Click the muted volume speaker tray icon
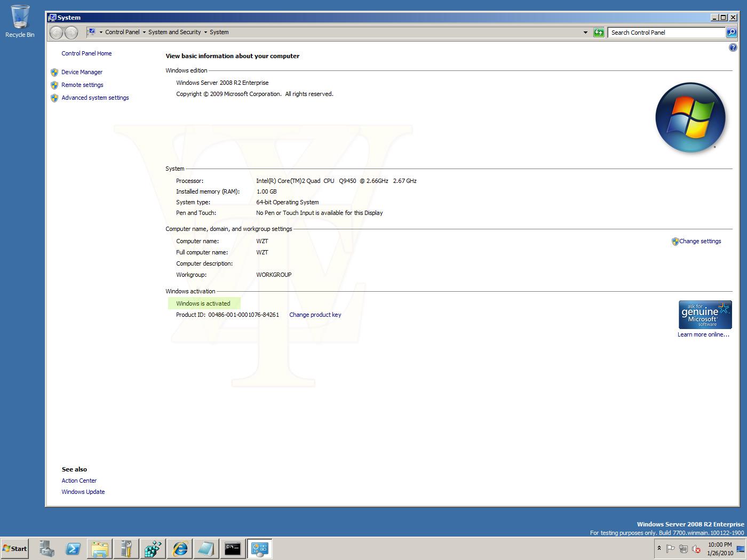Screen dimensions: 747x560 click(x=696, y=549)
